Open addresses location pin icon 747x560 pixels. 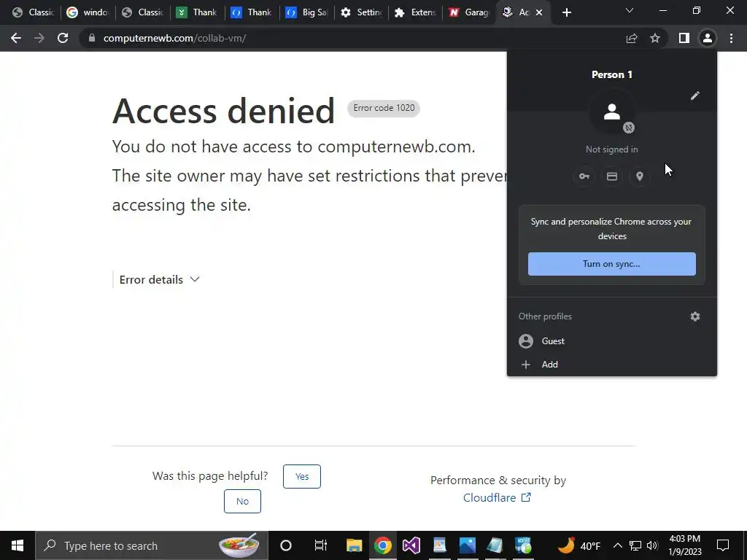640,176
